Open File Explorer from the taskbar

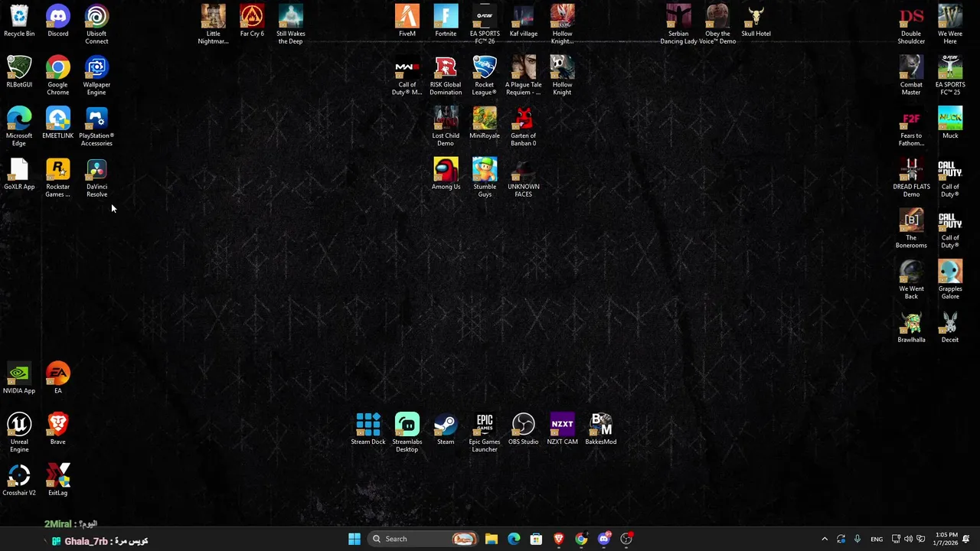492,539
